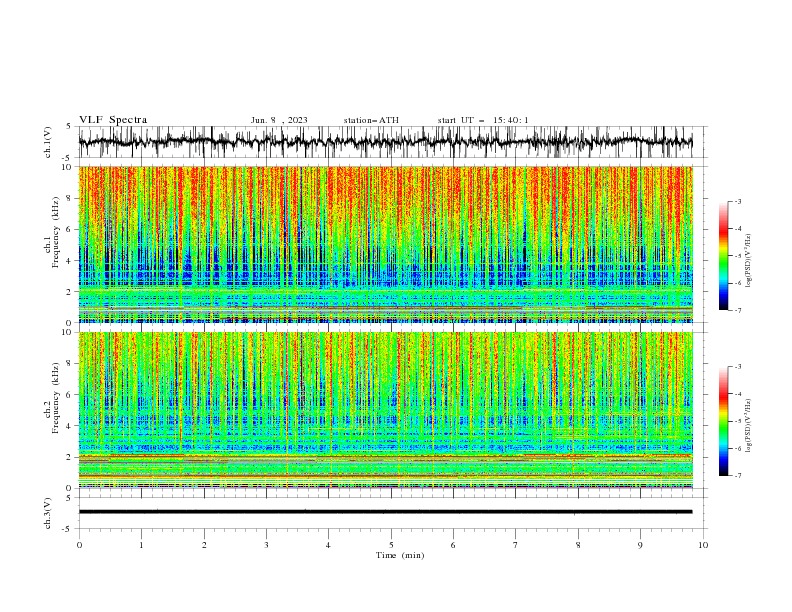The width and height of the screenshot is (792, 612).
Task: Click the '-7' label on ch.2 color bar
Action: coord(737,476)
